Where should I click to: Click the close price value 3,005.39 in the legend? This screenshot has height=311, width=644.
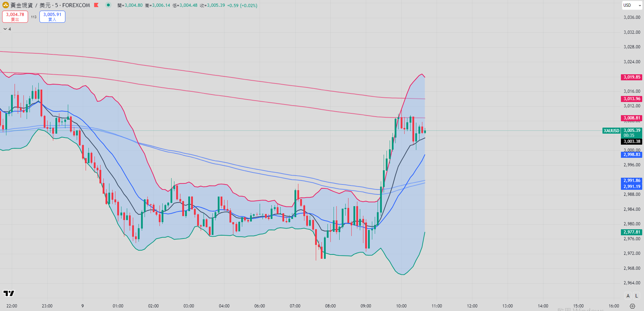[x=216, y=5]
